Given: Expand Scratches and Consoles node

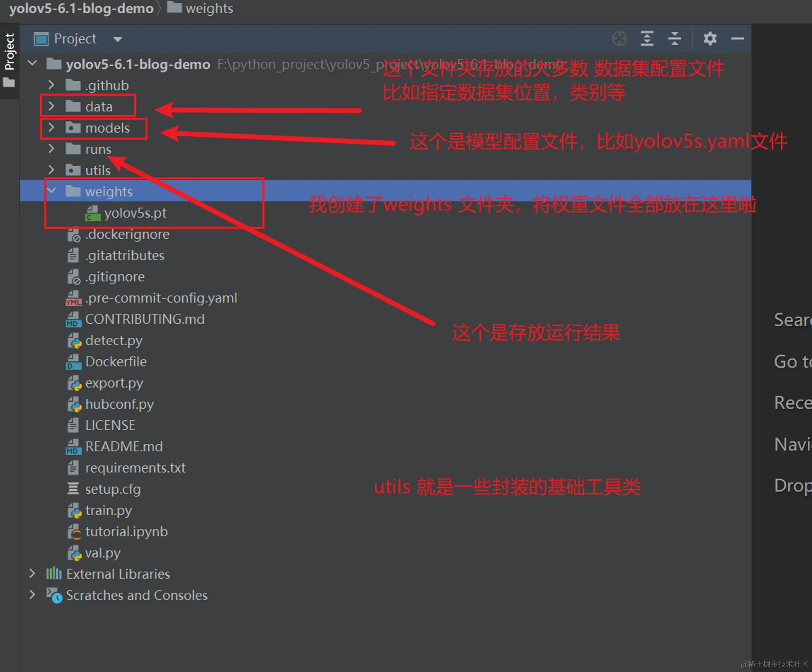Looking at the screenshot, I should [32, 595].
